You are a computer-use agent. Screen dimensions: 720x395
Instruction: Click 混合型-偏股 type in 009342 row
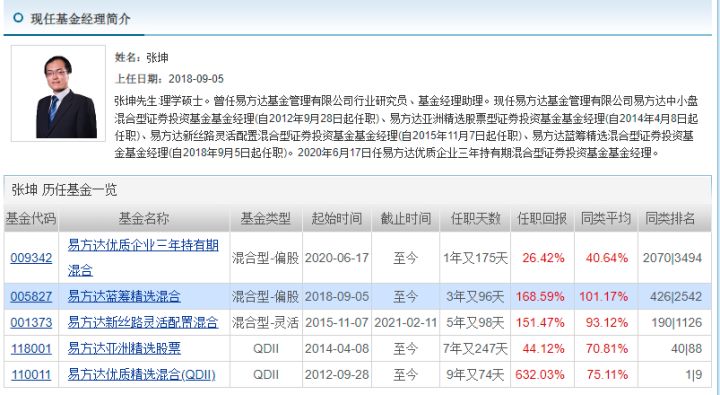click(x=265, y=258)
